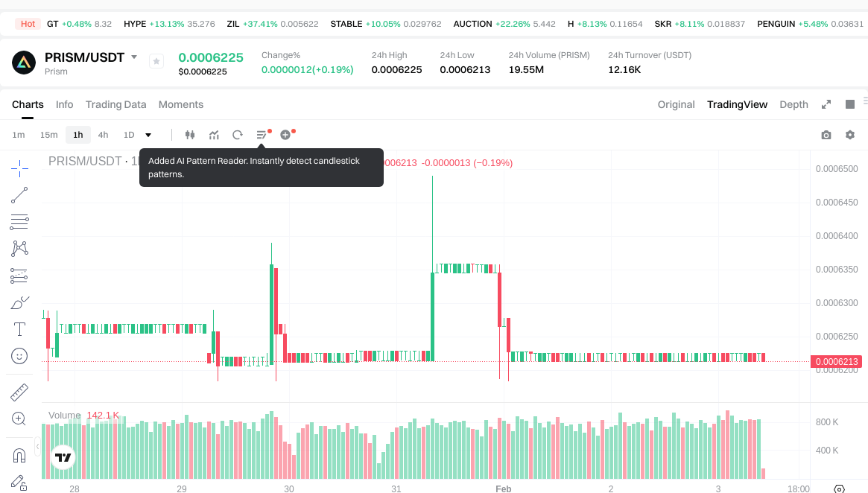
Task: Open the indicators icon in chart toolbar
Action: (x=214, y=135)
